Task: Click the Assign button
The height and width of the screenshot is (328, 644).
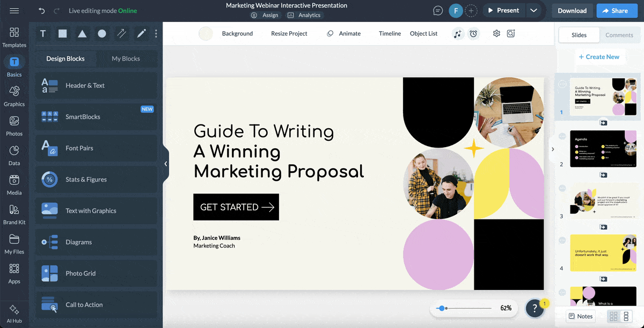Action: point(265,15)
